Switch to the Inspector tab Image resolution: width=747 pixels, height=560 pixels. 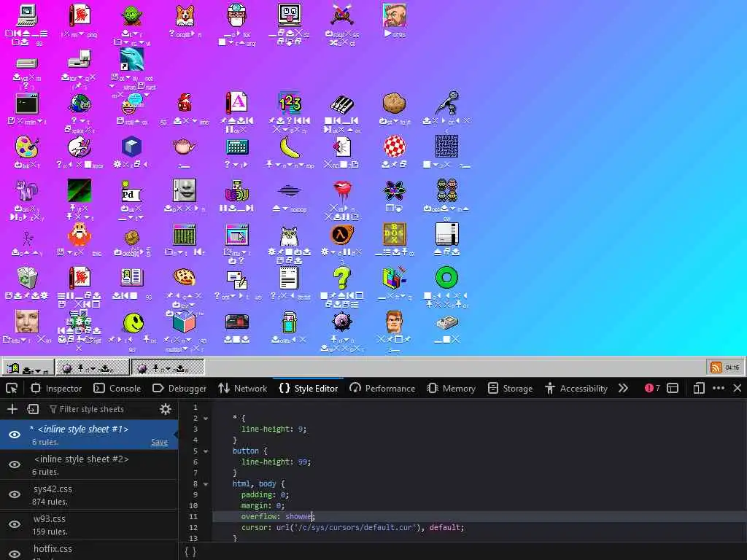56,389
